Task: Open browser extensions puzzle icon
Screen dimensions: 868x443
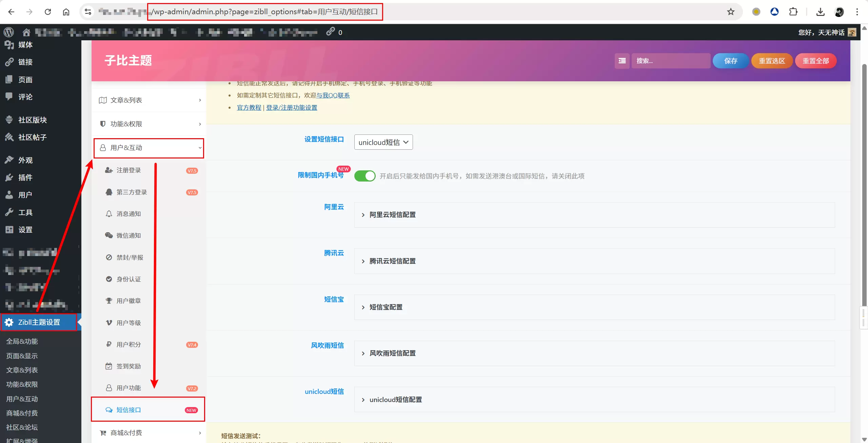Action: click(793, 12)
